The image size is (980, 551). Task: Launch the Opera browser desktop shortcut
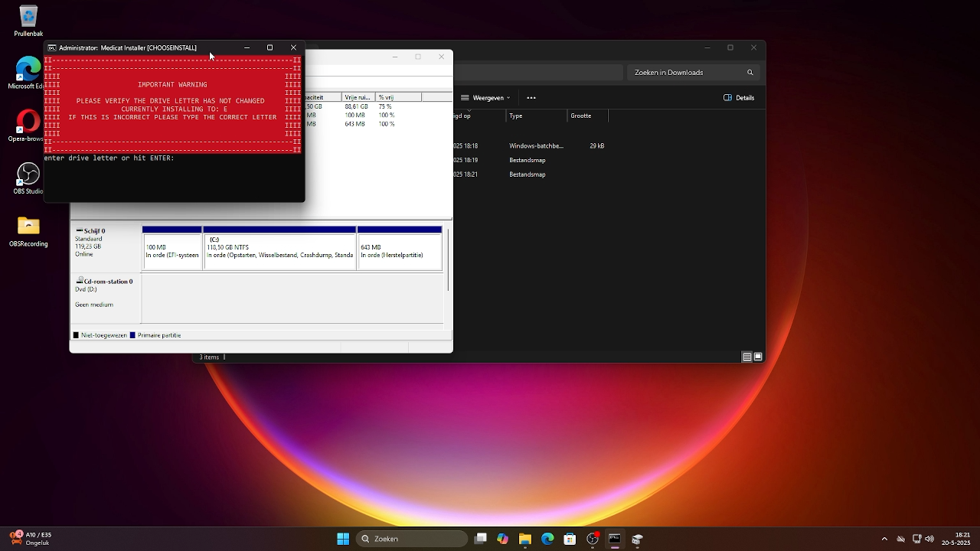[28, 126]
